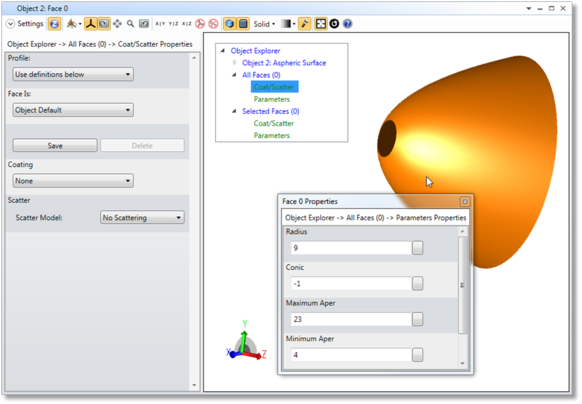Click the Conic input field
The height and width of the screenshot is (404, 582).
pos(352,284)
